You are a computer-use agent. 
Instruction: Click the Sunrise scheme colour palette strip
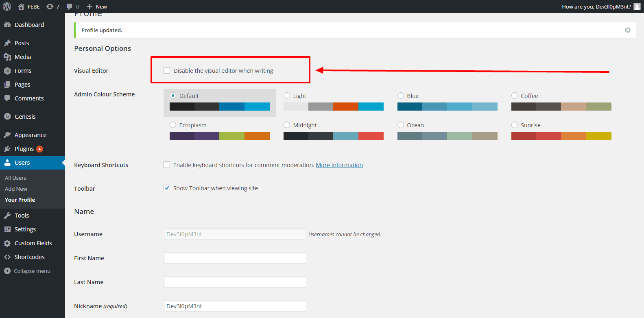point(561,136)
